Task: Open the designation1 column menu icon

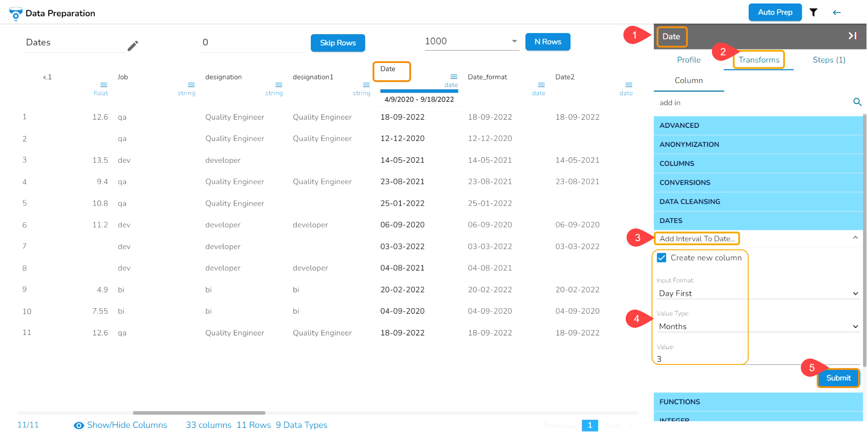Action: (367, 85)
